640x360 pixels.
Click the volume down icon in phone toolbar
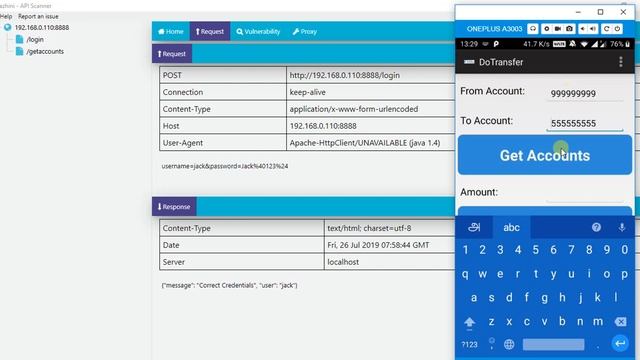point(583,29)
